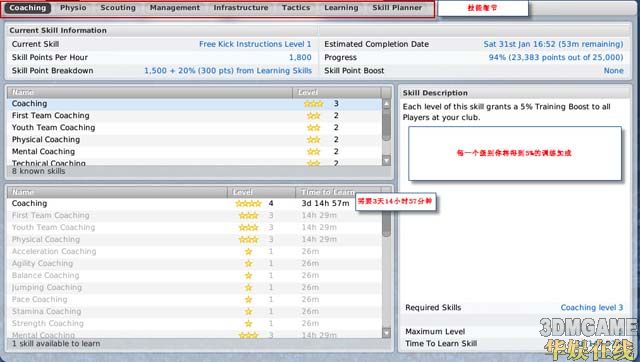Image resolution: width=640 pixels, height=362 pixels.
Task: Click the three-star icon of learnable Youth Team Coaching
Action: click(x=248, y=227)
